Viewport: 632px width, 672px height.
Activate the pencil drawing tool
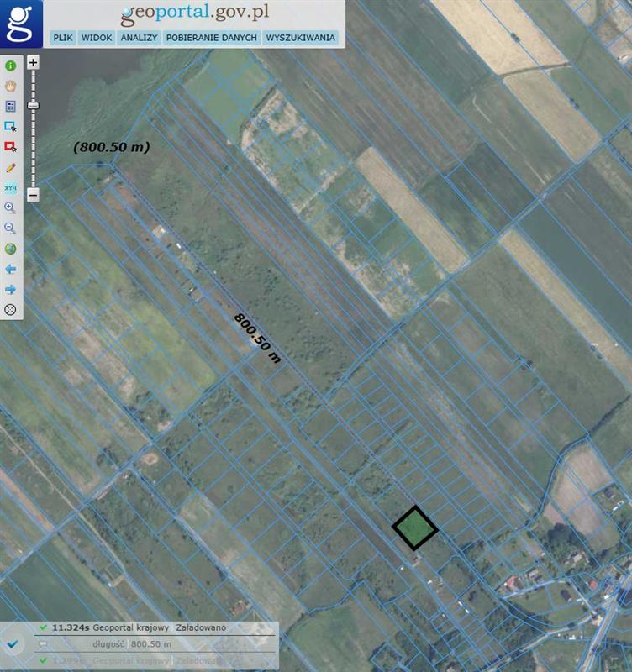(x=11, y=167)
